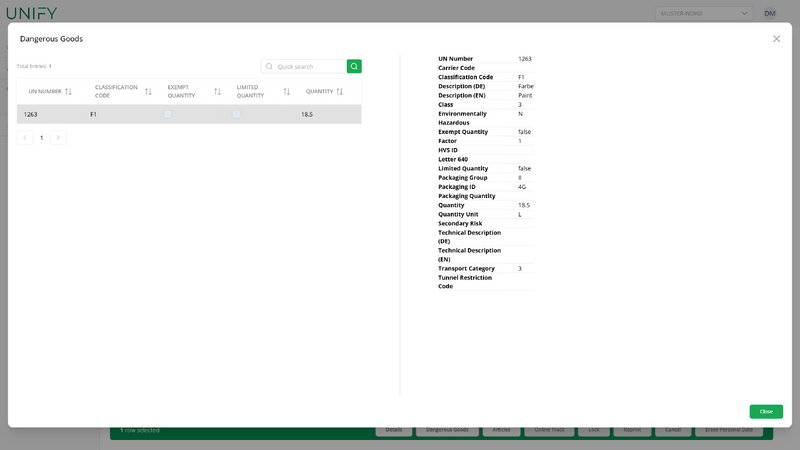This screenshot has width=800, height=450.
Task: Go to the previous page arrow
Action: point(24,137)
